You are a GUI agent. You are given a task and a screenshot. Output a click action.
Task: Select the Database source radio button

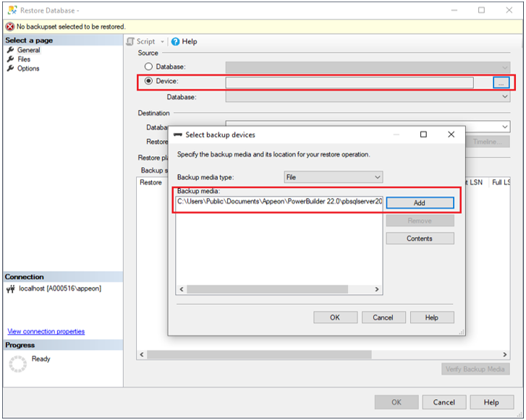tap(149, 67)
